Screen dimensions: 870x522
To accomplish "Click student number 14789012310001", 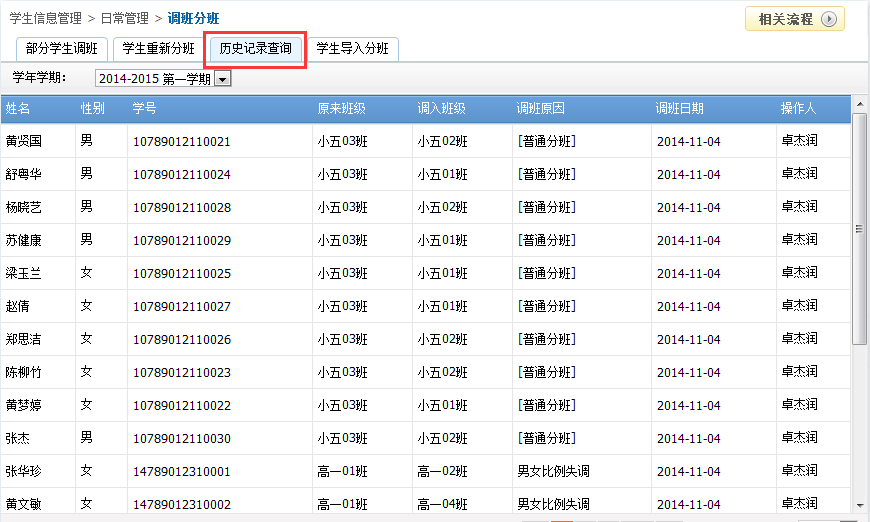I will point(182,472).
